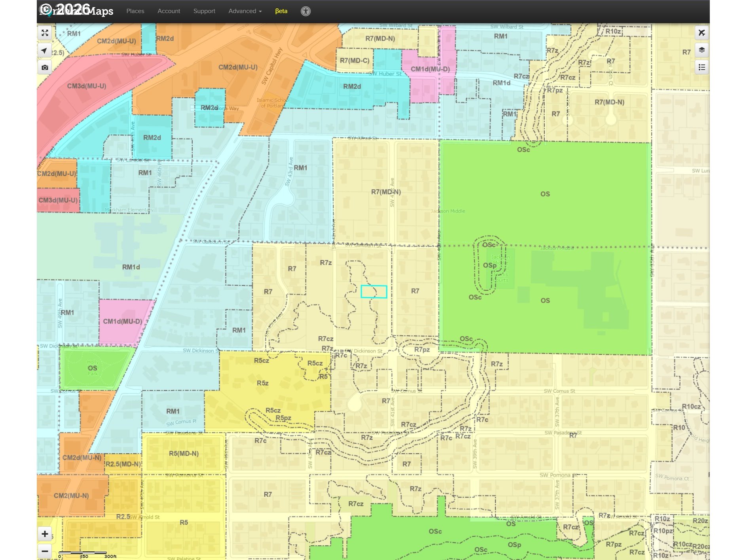This screenshot has height=560, width=747.
Task: Click the SW Arnold St label
Action: point(144,517)
